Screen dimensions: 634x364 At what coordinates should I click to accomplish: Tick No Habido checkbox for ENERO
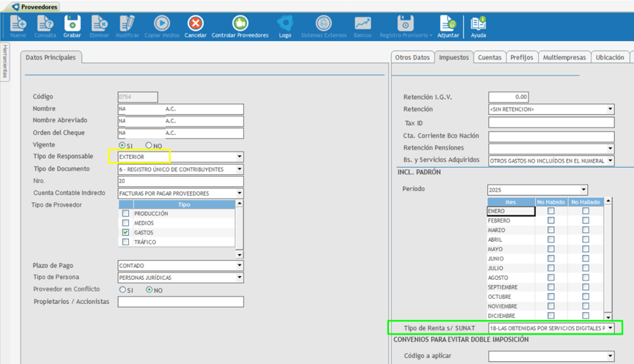click(550, 211)
